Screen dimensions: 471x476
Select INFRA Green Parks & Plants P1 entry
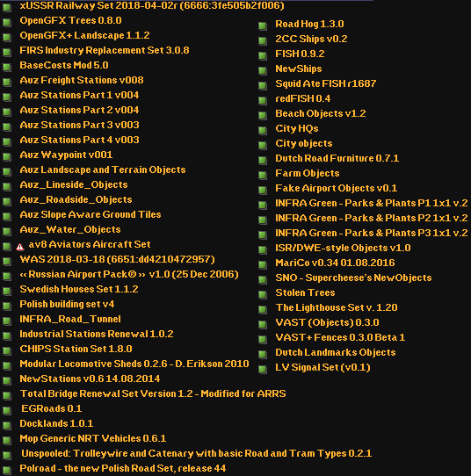(x=372, y=203)
